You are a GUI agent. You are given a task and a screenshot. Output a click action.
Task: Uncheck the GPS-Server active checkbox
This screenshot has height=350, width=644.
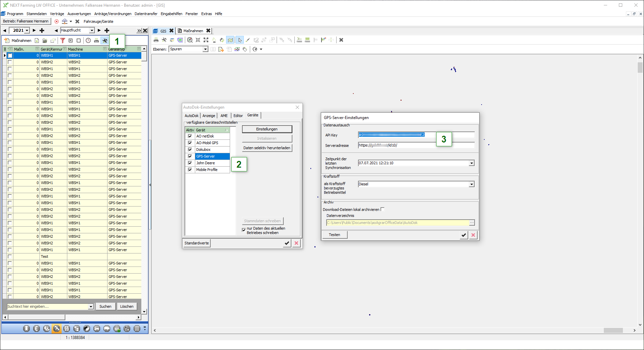(x=190, y=156)
